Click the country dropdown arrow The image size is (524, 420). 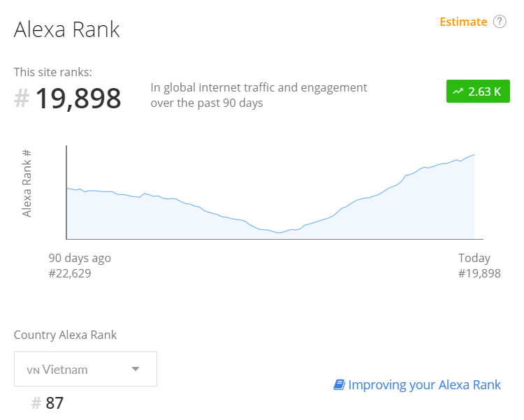(136, 369)
